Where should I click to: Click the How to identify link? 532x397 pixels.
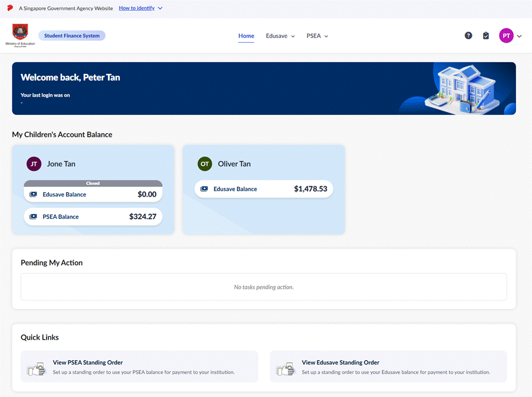point(137,8)
